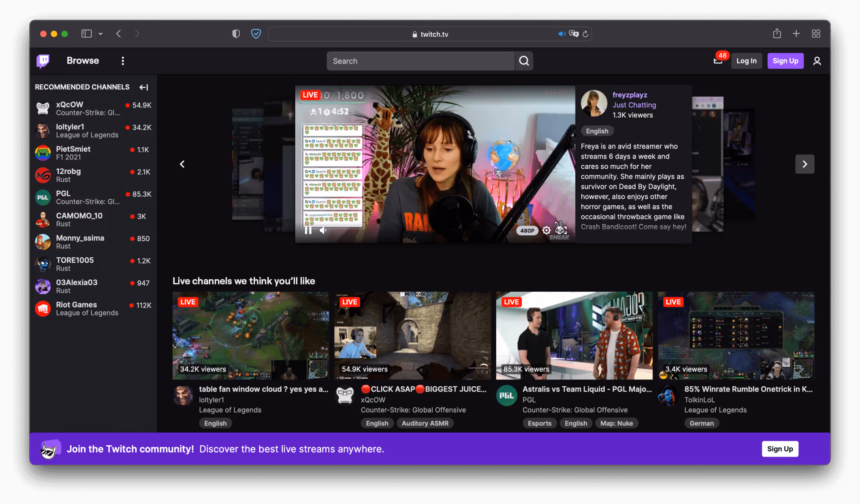
Task: Open the Browse tab
Action: (x=83, y=60)
